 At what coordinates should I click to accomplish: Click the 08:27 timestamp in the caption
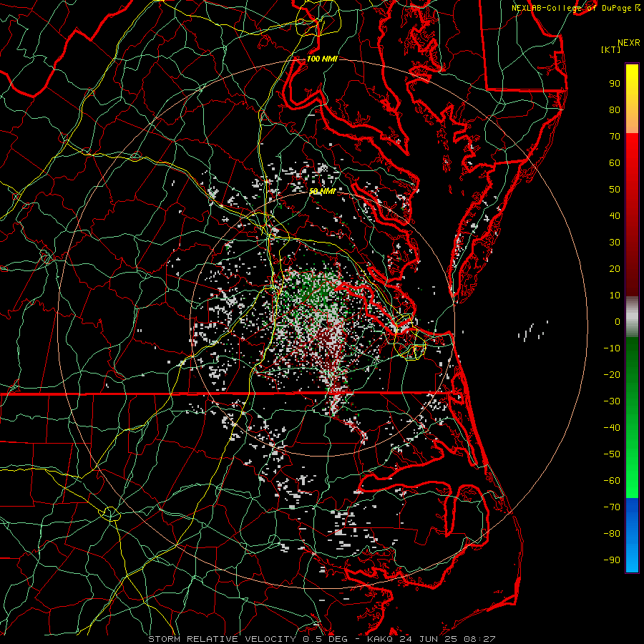479,639
